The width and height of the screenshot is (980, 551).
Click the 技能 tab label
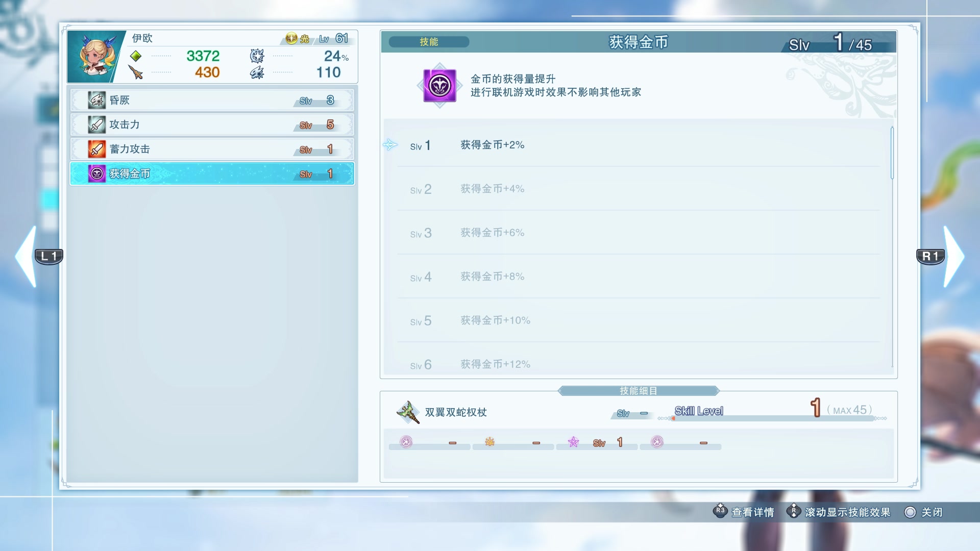pyautogui.click(x=429, y=42)
